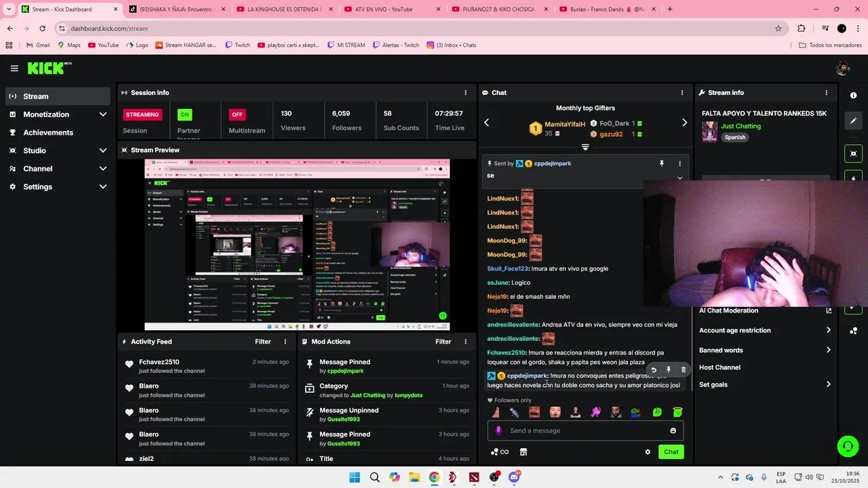Click the channel points infinity icon

pos(500,452)
